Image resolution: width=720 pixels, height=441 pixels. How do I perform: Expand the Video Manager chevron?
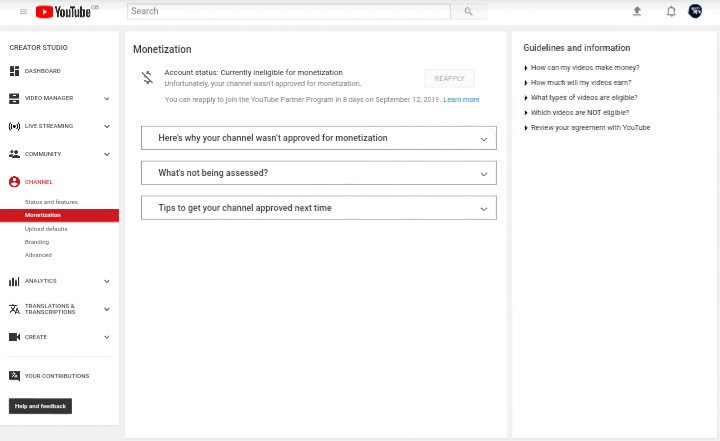click(x=107, y=99)
